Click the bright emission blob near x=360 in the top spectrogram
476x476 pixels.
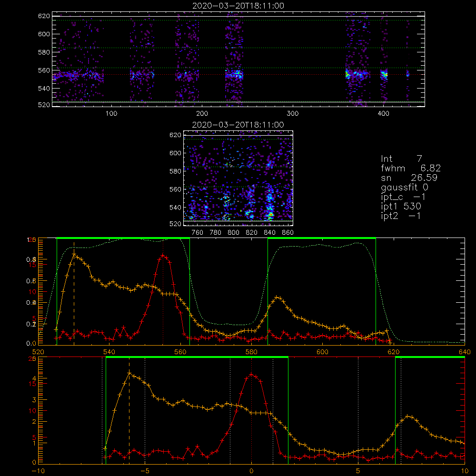point(347,74)
